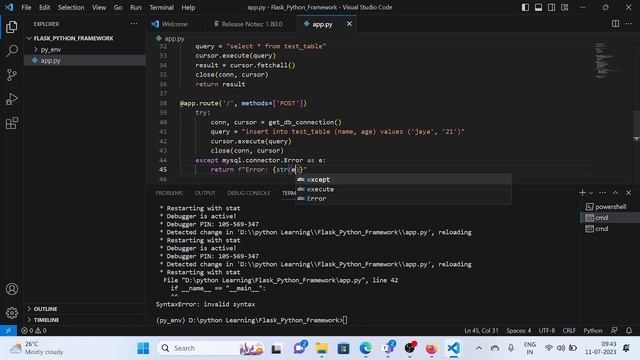Maximize the panel with chevron up
This screenshot has width=640, height=360.
[616, 192]
